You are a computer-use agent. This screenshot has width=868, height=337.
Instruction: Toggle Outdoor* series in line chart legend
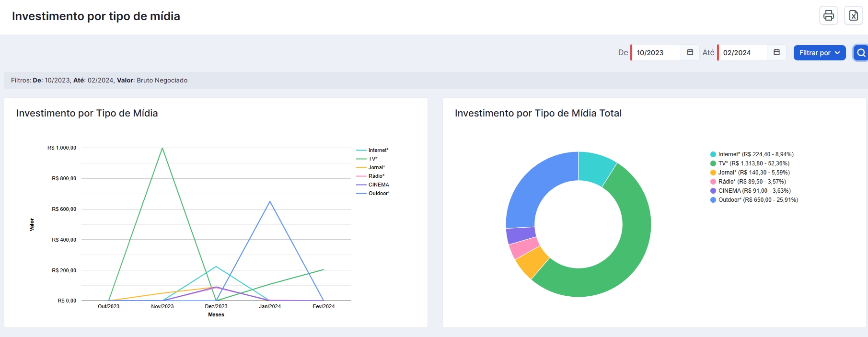click(x=373, y=193)
